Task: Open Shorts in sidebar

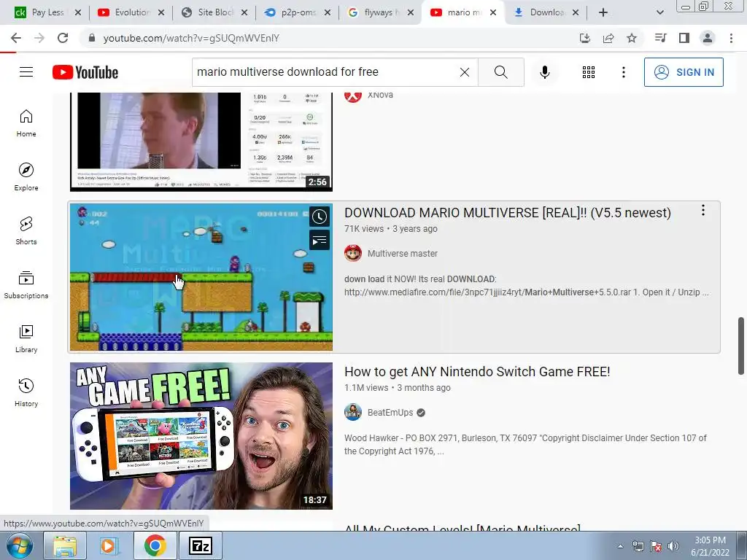Action: (x=26, y=231)
